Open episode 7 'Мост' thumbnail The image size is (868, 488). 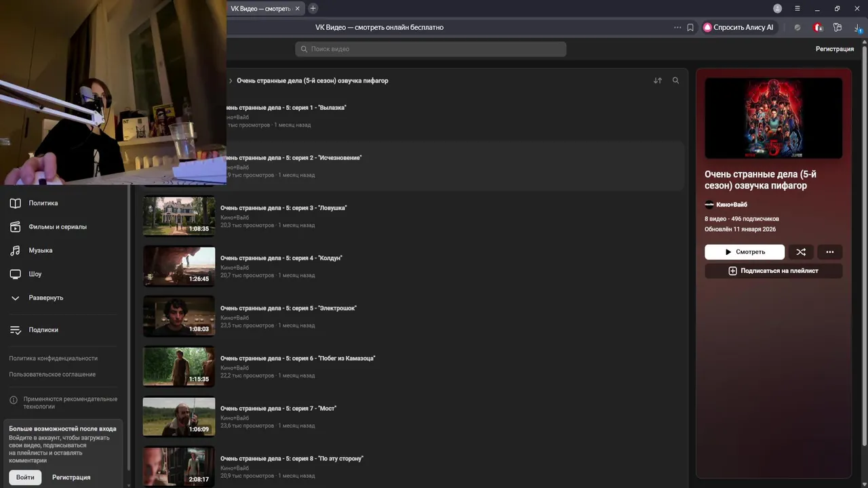click(179, 416)
